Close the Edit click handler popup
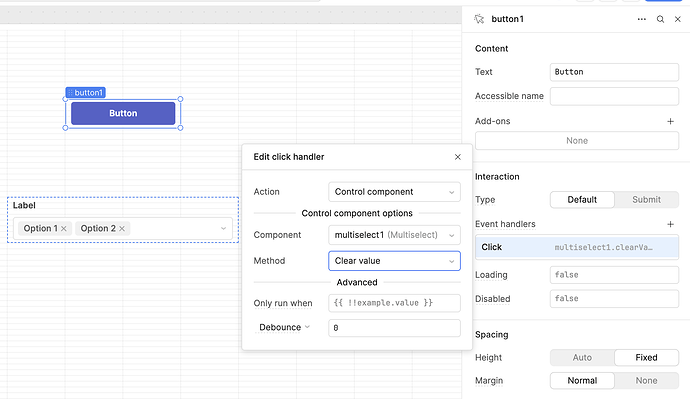 click(458, 157)
